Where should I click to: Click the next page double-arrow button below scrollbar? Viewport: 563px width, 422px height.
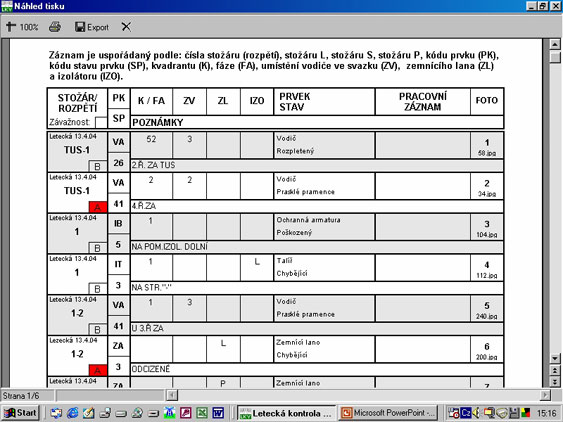click(555, 381)
